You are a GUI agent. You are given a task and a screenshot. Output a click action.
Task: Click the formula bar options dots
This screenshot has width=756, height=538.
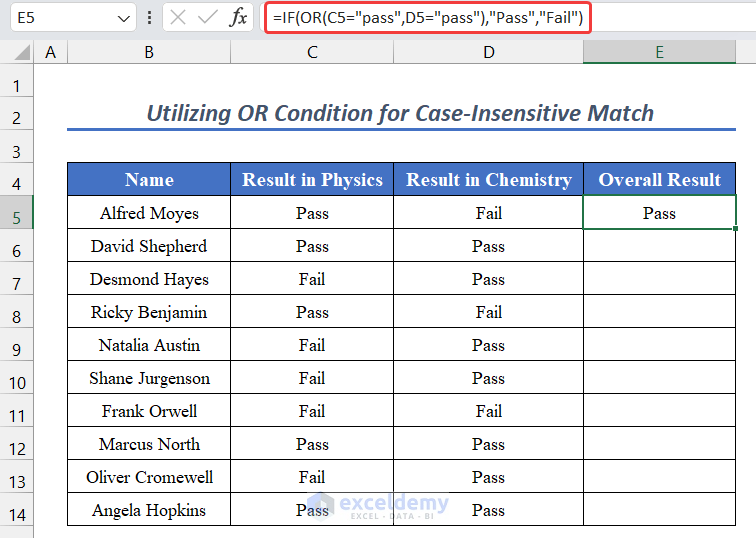(x=150, y=18)
